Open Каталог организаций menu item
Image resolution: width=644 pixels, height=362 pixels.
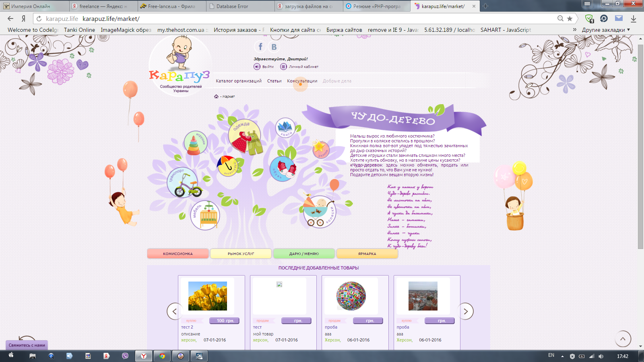pos(239,81)
